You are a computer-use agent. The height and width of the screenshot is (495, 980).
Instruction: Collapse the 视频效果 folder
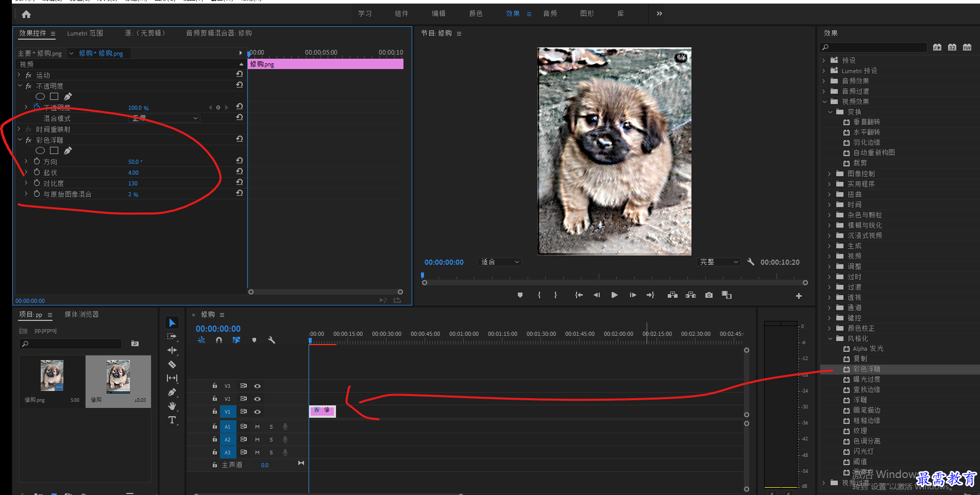point(824,101)
